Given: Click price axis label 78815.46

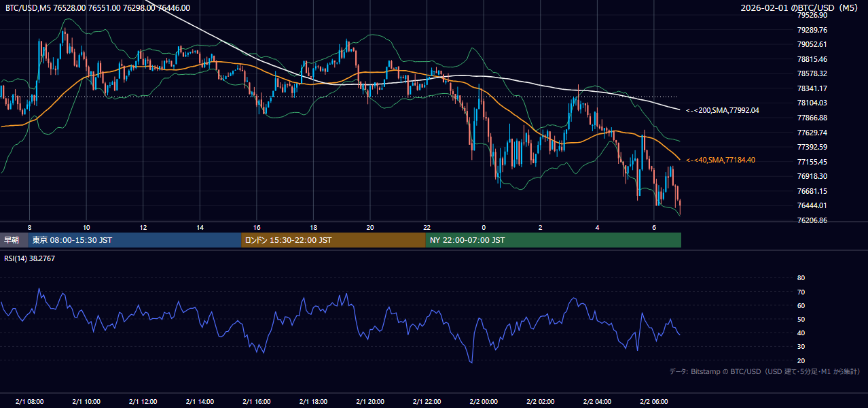Looking at the screenshot, I should pyautogui.click(x=812, y=59).
